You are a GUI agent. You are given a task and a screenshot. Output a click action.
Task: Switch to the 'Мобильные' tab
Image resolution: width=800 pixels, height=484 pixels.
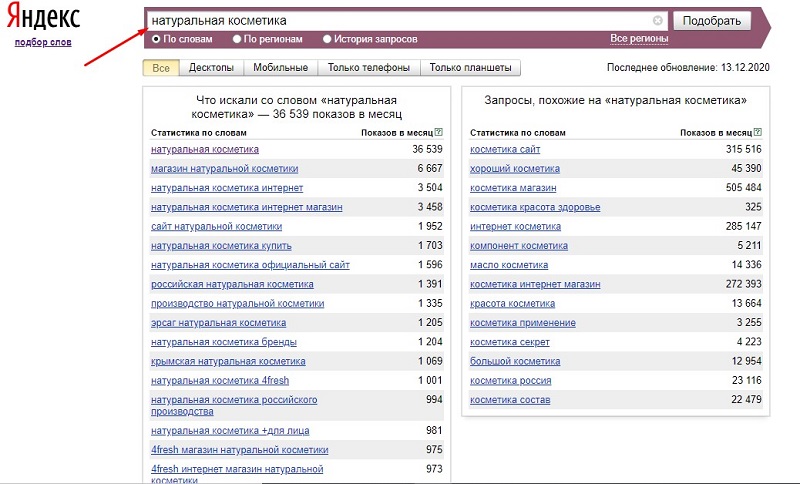click(281, 67)
